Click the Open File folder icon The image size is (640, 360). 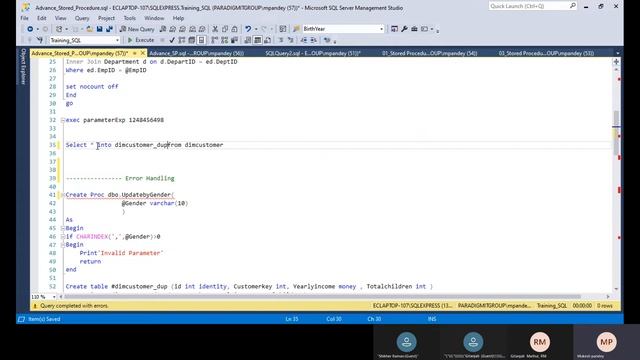[89, 29]
